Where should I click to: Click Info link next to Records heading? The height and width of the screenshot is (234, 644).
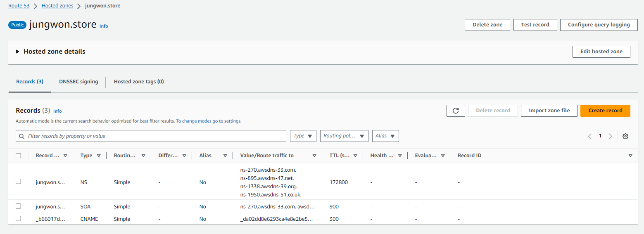click(57, 111)
